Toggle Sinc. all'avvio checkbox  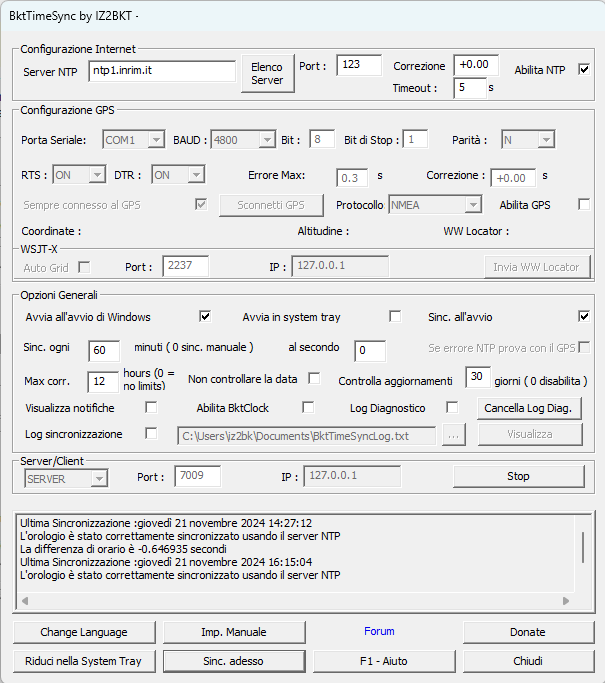pos(584,316)
